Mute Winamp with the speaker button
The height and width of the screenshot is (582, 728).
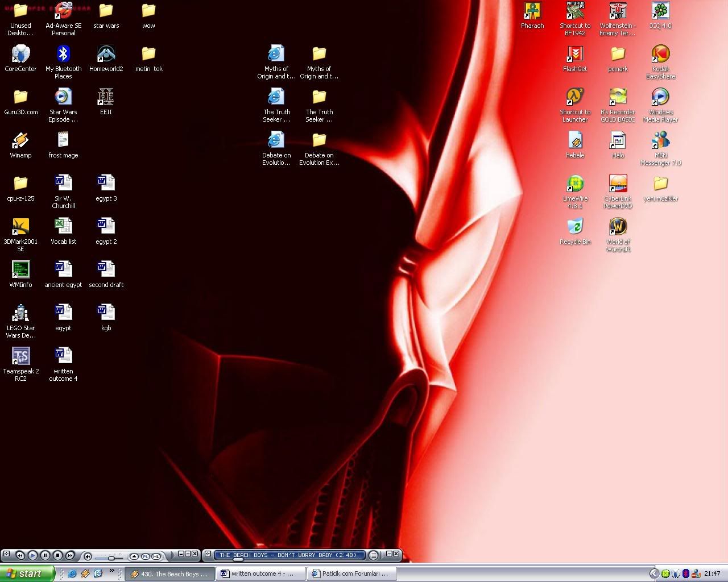pos(88,556)
